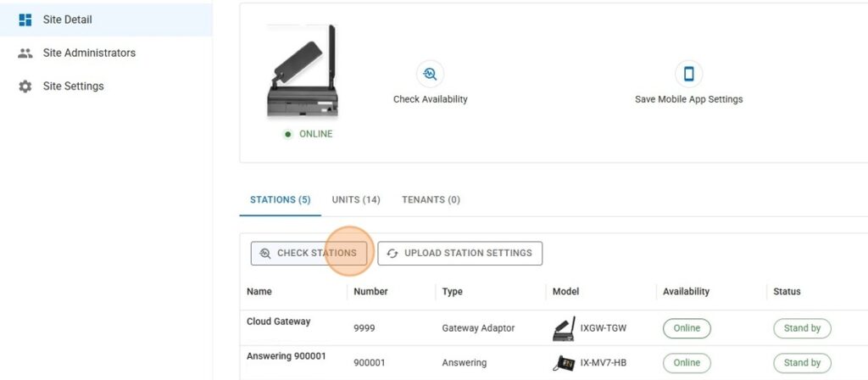Viewport: 868px width, 380px height.
Task: Click the Site Detail dashboard icon
Action: [x=25, y=20]
